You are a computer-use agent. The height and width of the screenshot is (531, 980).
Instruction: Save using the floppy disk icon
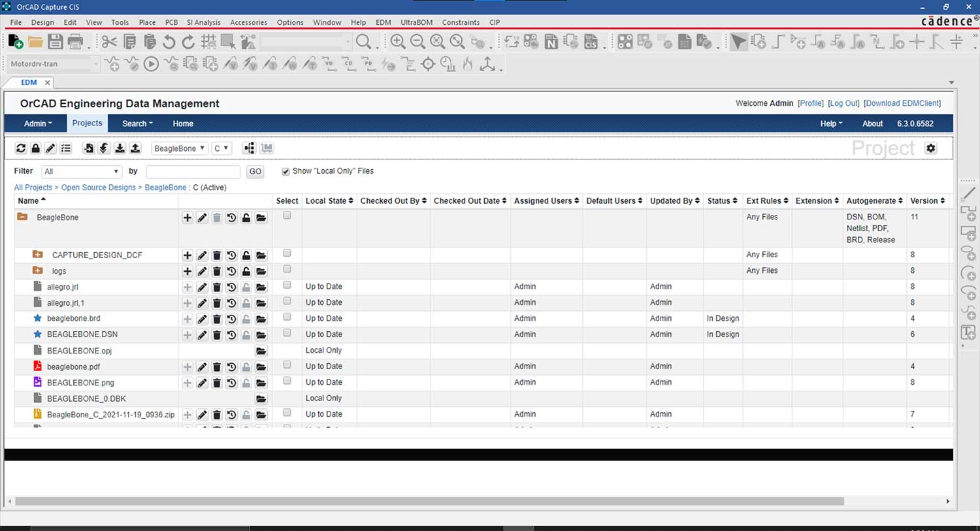56,42
